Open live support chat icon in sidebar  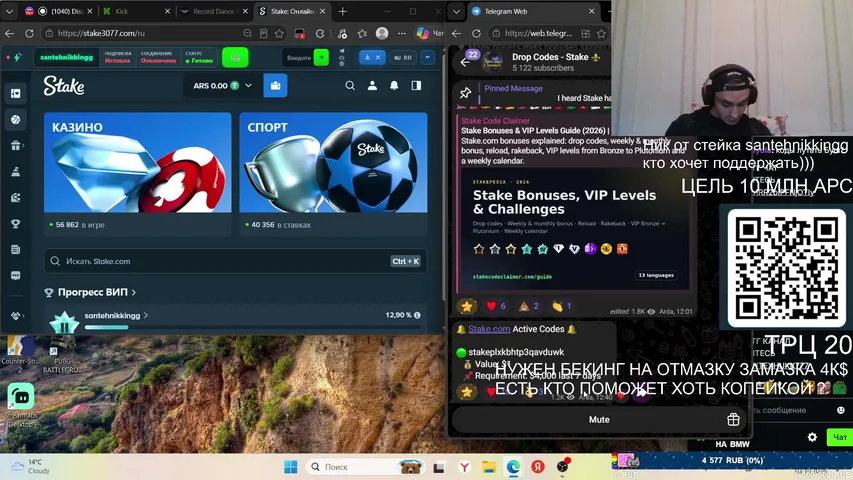pos(16,275)
